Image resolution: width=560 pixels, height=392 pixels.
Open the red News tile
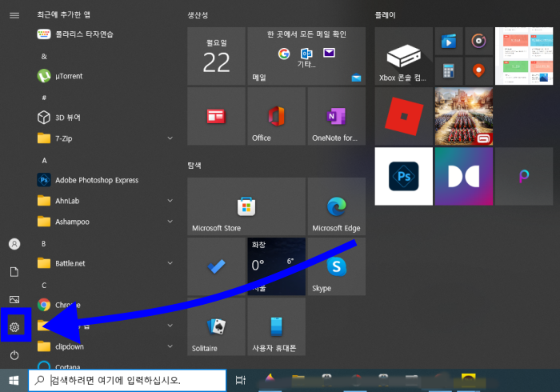(x=216, y=116)
